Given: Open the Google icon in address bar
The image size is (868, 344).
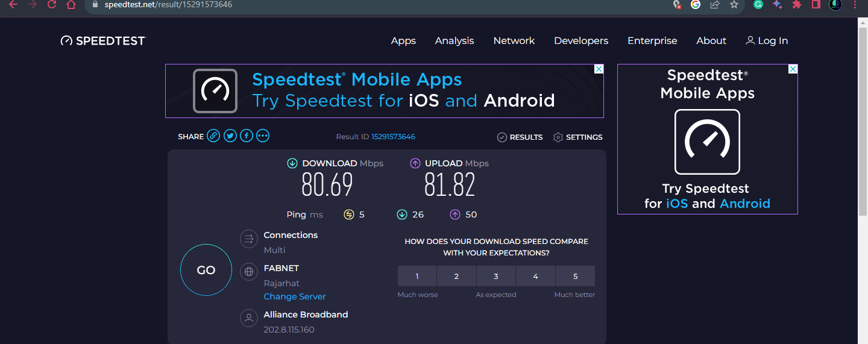Looking at the screenshot, I should (696, 4).
